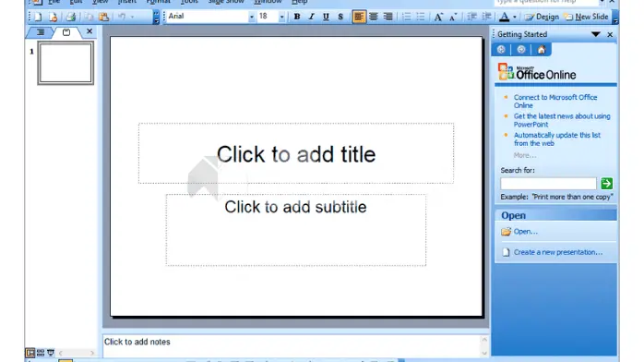
Task: Click into the 'Click to add notes' area
Action: pos(292,345)
